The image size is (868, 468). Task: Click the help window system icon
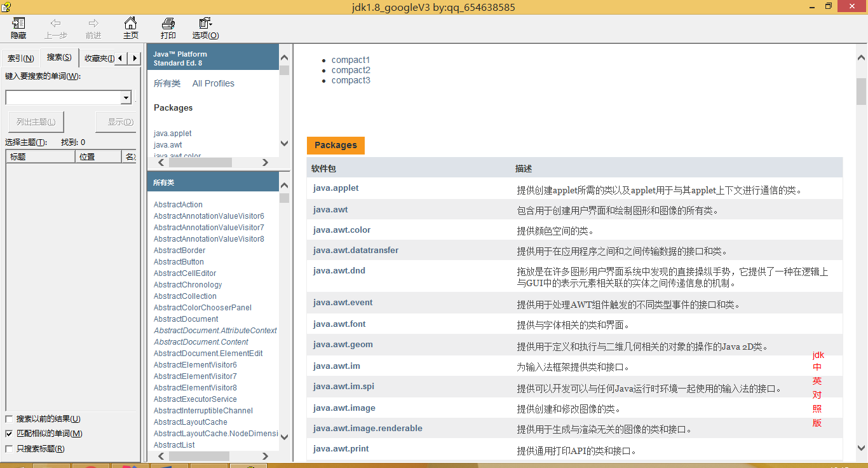[x=6, y=6]
